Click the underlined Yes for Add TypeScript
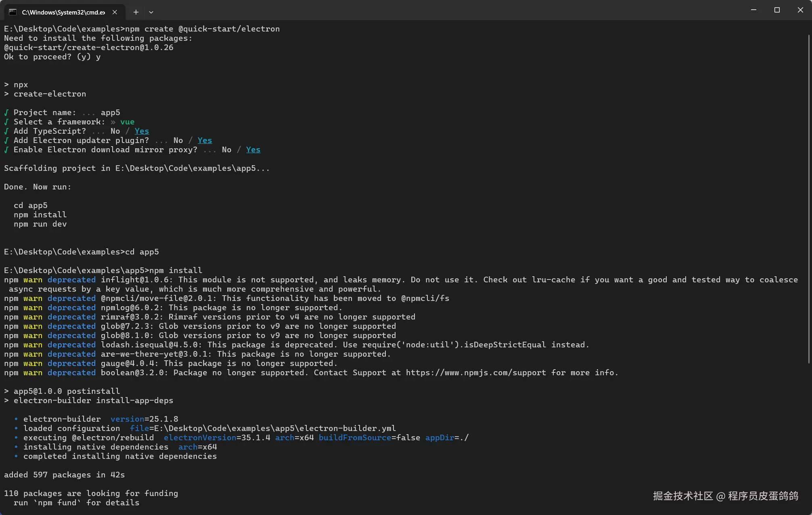This screenshot has height=515, width=812. coord(142,131)
